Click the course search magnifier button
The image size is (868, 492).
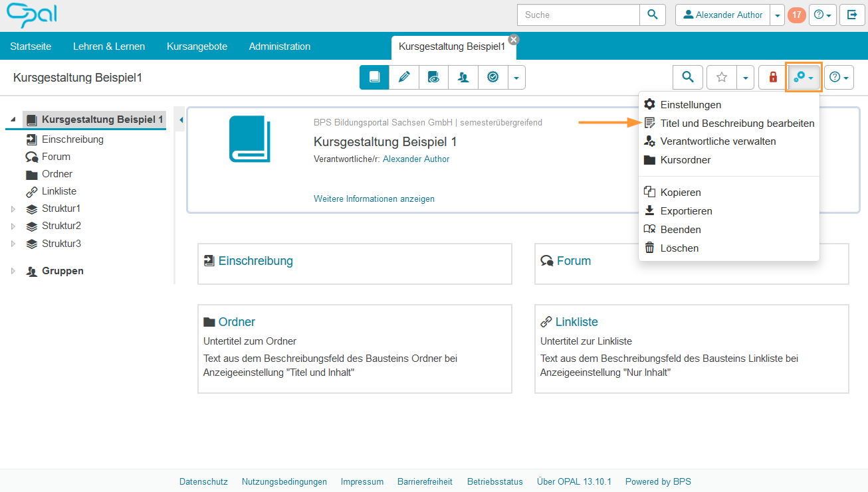click(688, 78)
